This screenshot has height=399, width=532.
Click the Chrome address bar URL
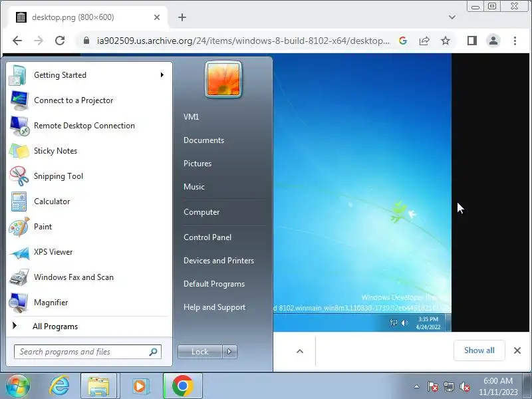(x=243, y=41)
